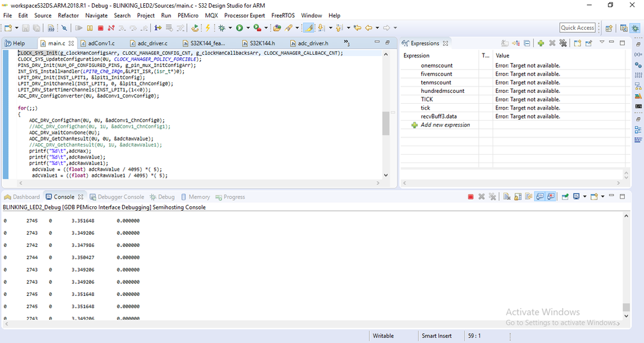The width and height of the screenshot is (644, 343).
Task: Click the Quick Access search field
Action: coord(578,28)
